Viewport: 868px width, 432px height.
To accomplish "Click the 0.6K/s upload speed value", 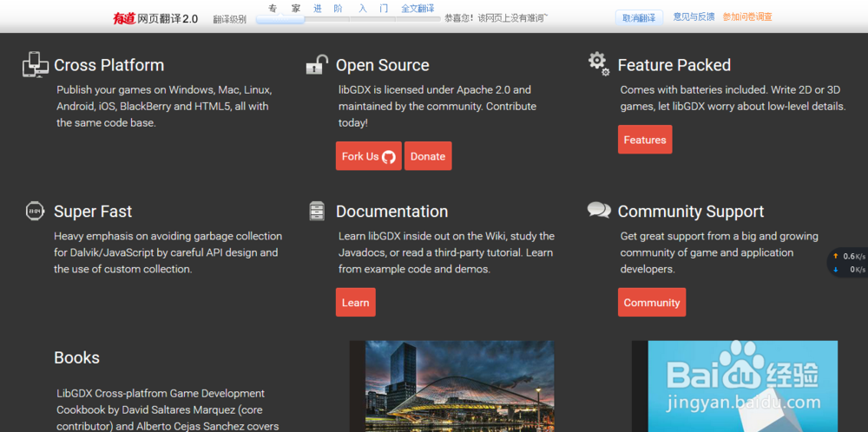I will 854,256.
